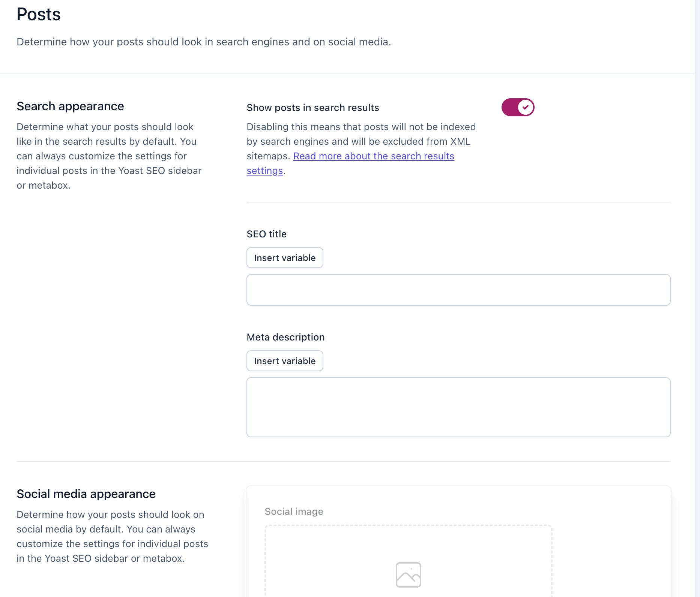Click Read more about the search results settings
700x597 pixels.
(x=374, y=156)
